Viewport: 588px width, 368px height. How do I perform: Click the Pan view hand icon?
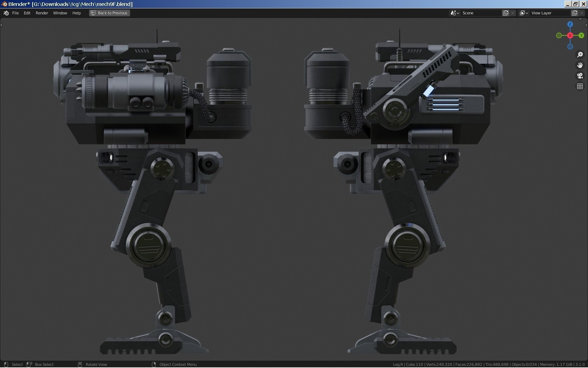580,65
